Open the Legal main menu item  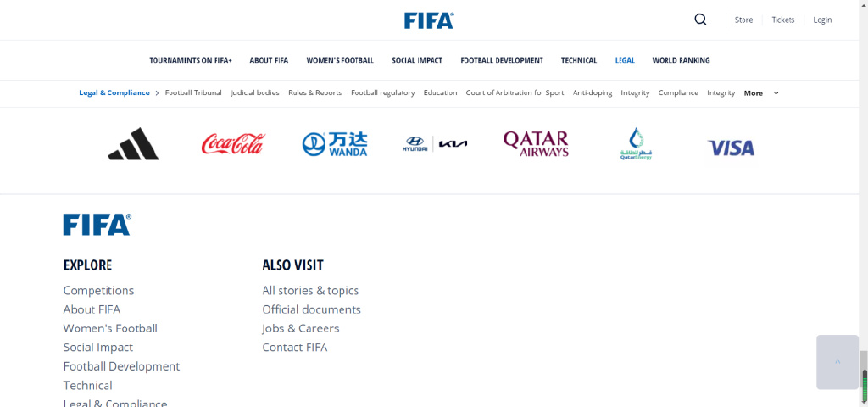pyautogui.click(x=625, y=60)
